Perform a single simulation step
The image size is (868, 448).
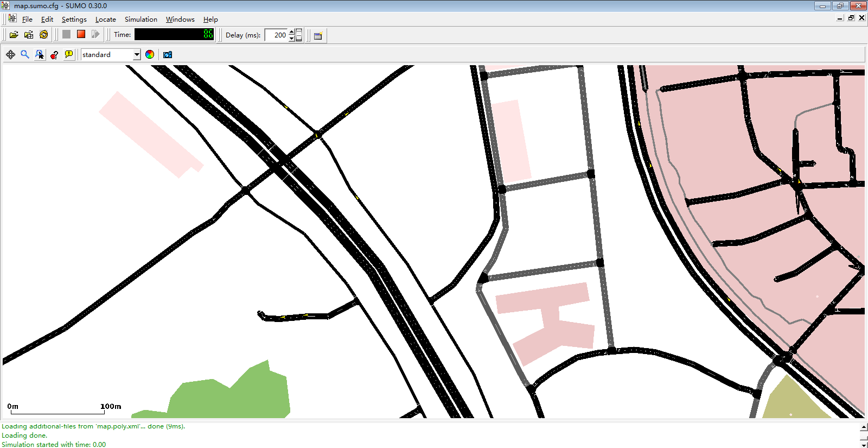95,34
